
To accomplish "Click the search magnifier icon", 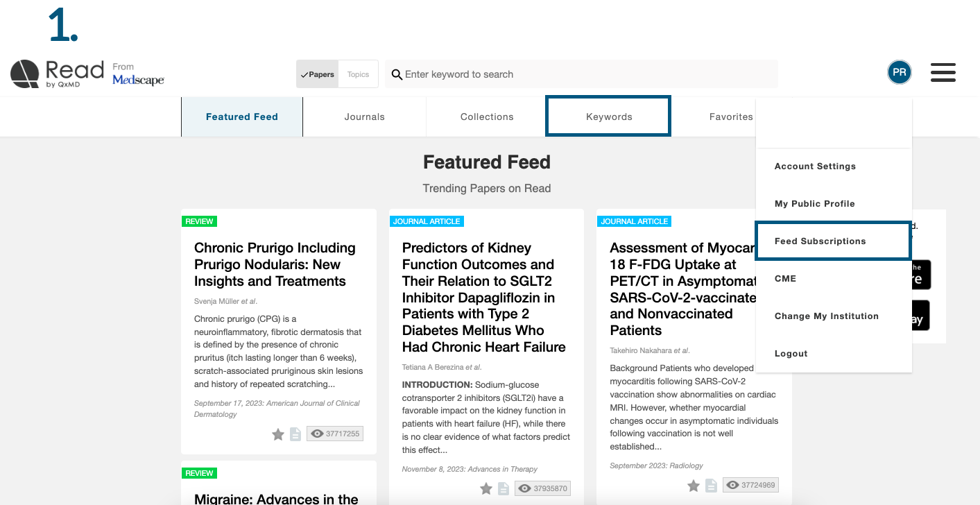I will [397, 74].
